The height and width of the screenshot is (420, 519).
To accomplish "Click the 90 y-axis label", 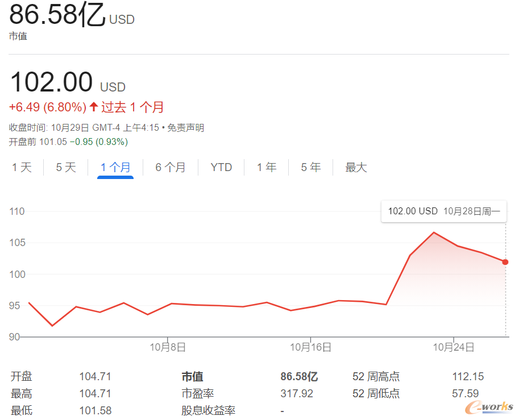I will click(15, 337).
